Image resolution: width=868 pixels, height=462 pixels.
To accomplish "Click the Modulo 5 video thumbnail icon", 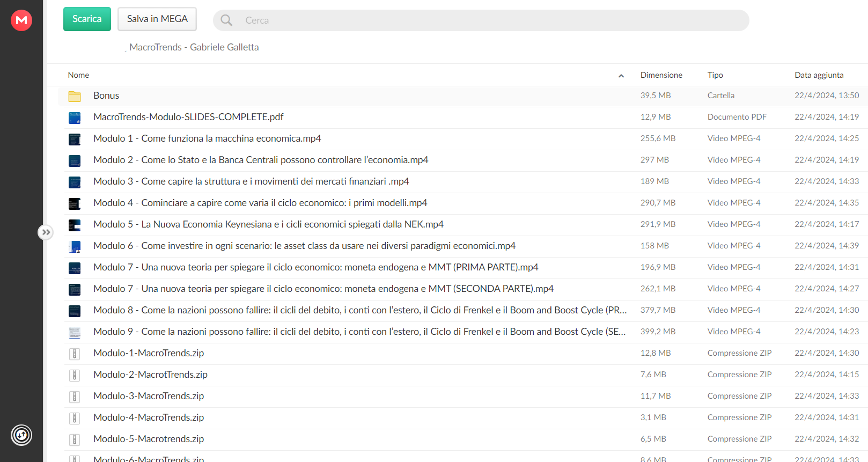I will point(75,225).
